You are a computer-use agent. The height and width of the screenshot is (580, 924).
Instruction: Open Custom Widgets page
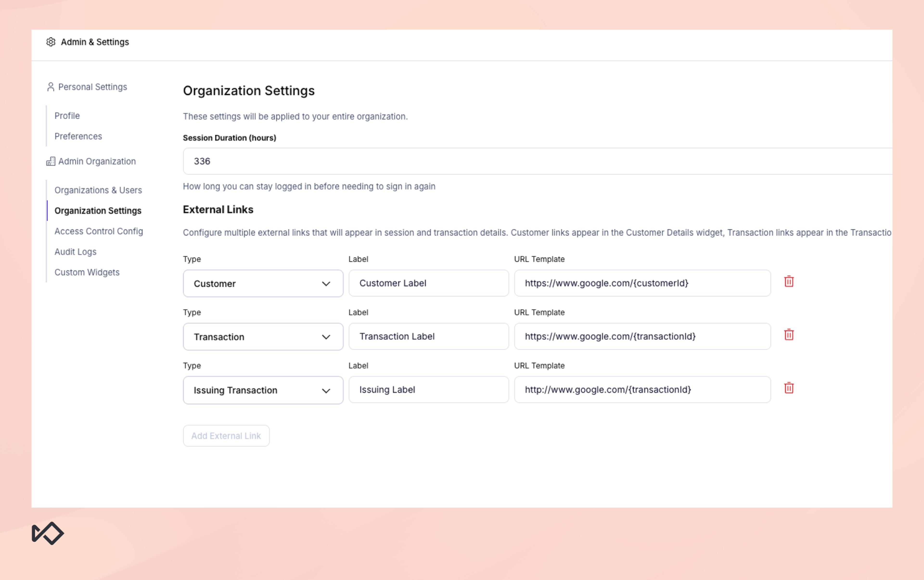87,272
